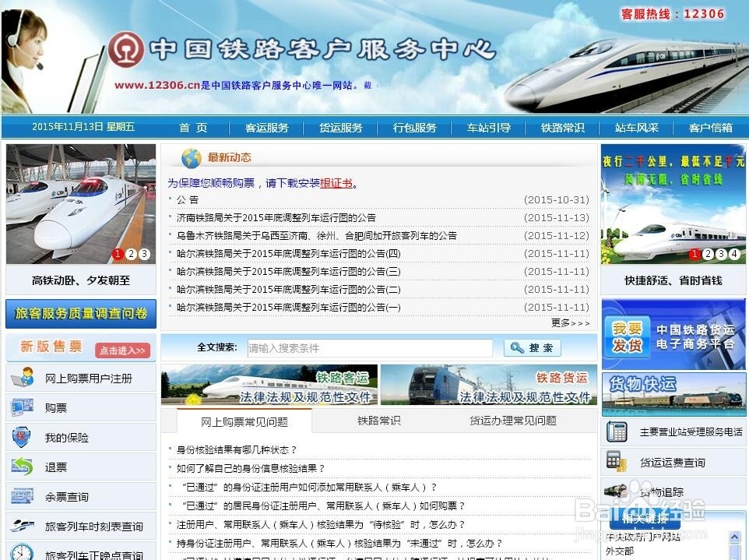Open the 客户信箱 navigation menu
This screenshot has width=749, height=560.
click(711, 128)
